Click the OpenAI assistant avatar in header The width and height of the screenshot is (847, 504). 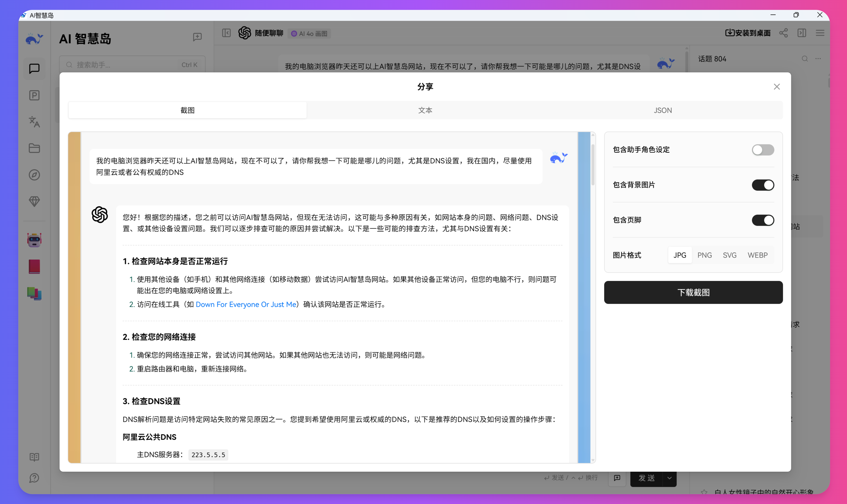click(x=244, y=33)
